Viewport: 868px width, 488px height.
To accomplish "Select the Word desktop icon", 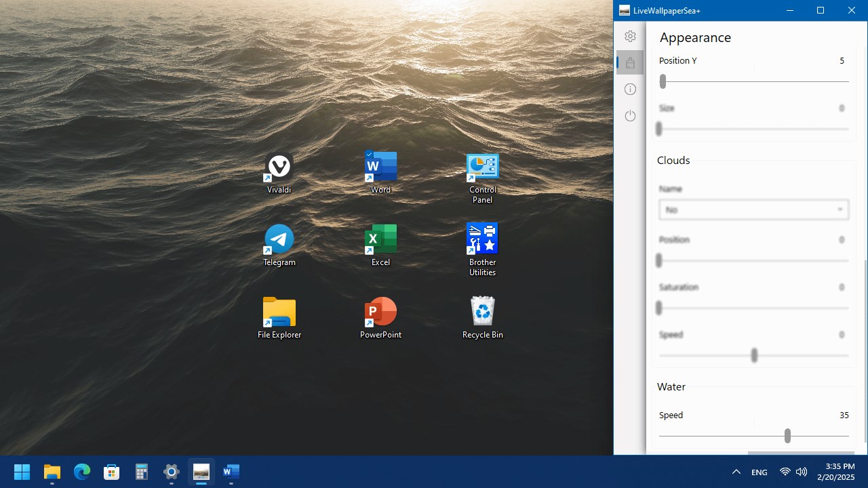I will tap(381, 173).
